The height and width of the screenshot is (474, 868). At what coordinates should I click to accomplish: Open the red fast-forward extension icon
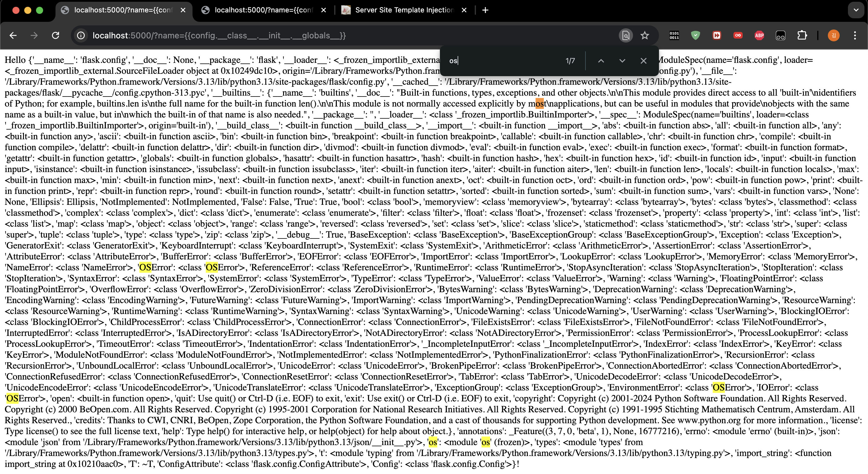click(716, 35)
